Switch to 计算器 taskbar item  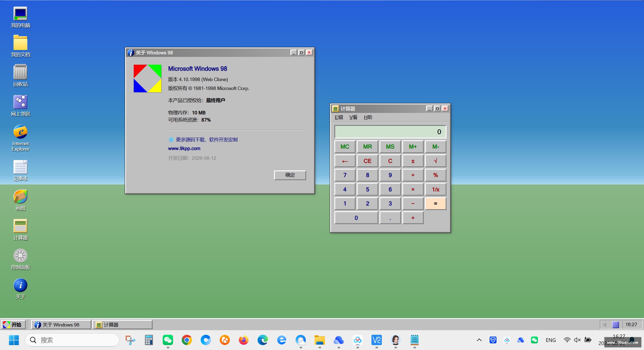coord(122,325)
